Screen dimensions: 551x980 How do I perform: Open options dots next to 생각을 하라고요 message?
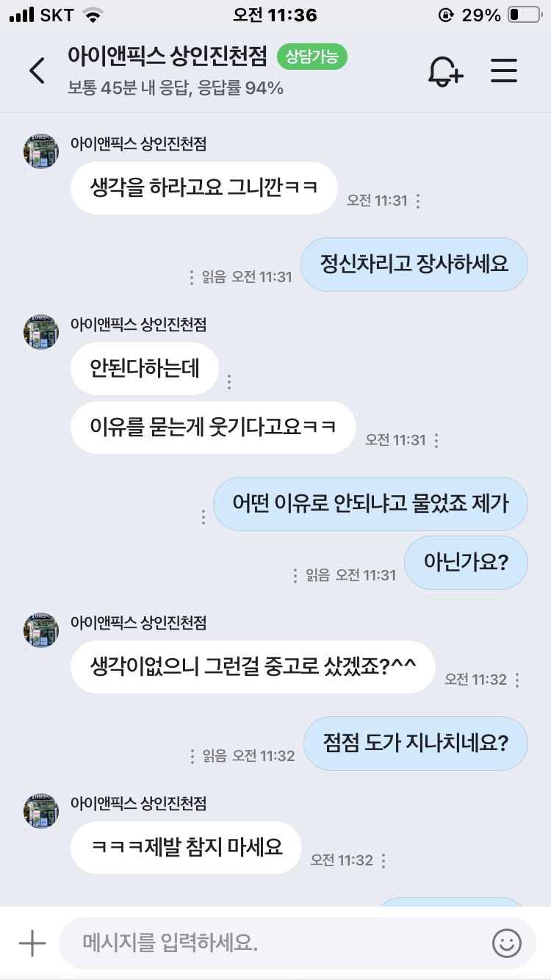tap(418, 201)
